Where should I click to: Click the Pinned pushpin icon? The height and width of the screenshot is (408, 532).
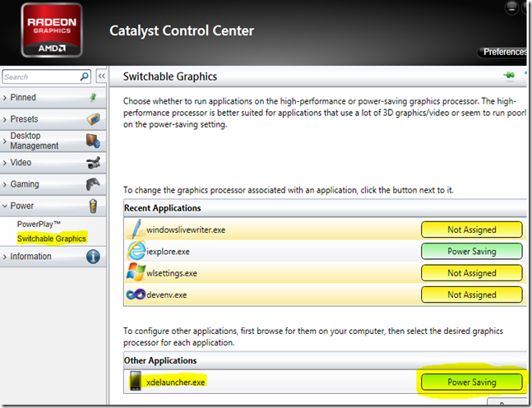click(93, 97)
